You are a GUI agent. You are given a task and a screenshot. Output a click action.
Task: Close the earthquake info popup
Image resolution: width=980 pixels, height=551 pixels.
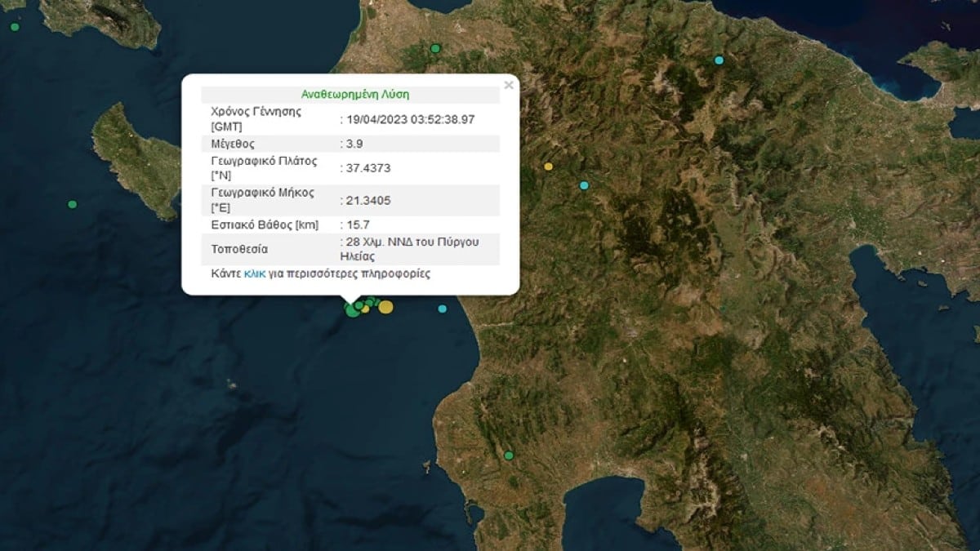[x=509, y=85]
